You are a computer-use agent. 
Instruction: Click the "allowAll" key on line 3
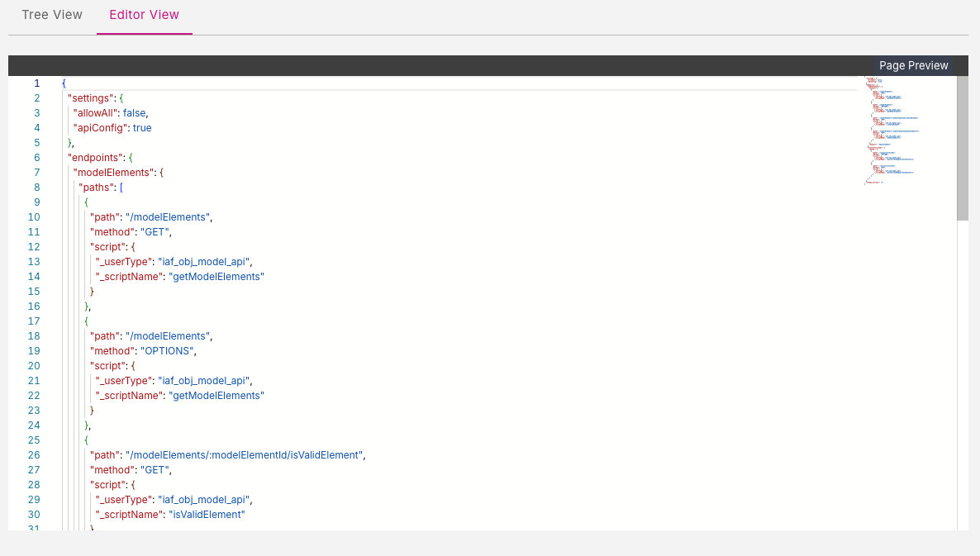95,113
